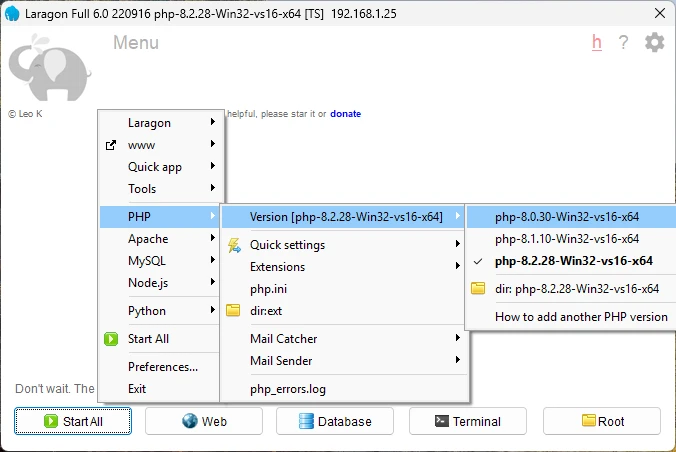Click the console icon on Terminal button
The width and height of the screenshot is (676, 452).
(442, 421)
